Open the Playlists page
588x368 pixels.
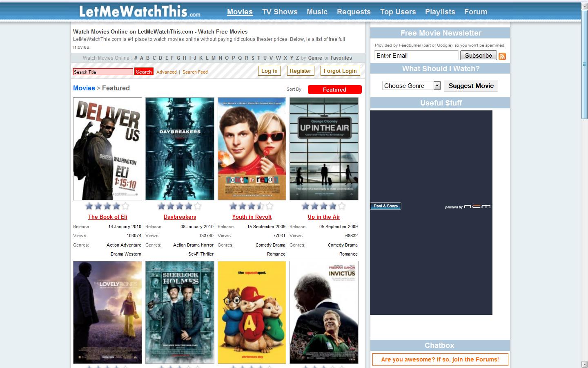pyautogui.click(x=440, y=12)
